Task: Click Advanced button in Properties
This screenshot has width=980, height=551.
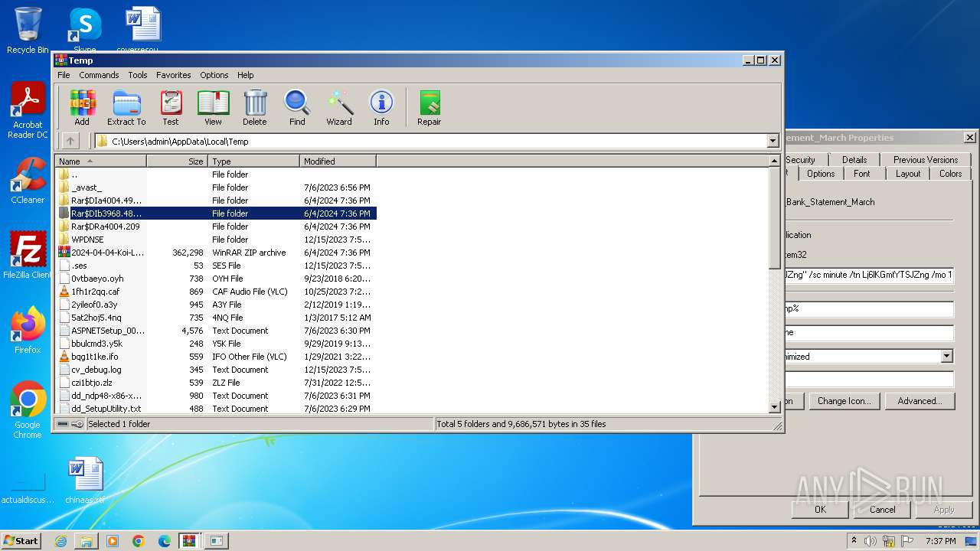Action: [920, 401]
